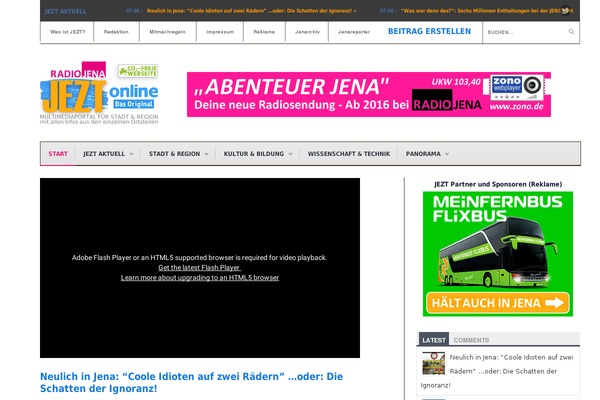
Task: Go to the START menu item
Action: 58,154
